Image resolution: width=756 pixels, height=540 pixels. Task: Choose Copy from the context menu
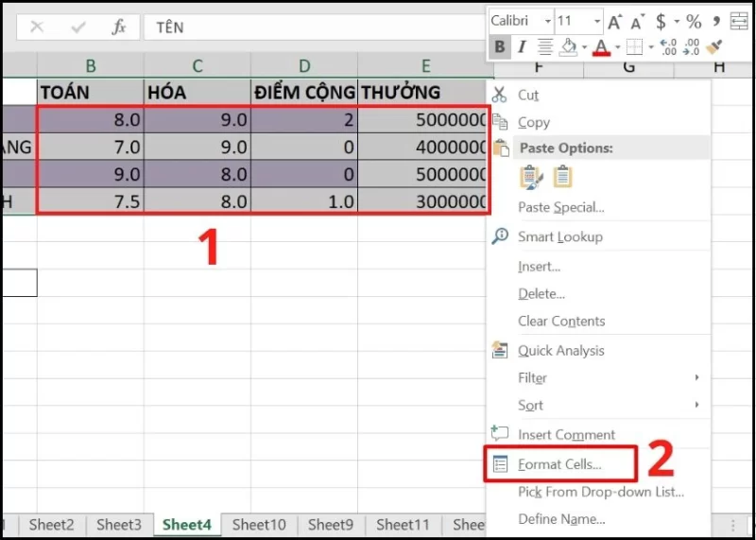click(598, 123)
